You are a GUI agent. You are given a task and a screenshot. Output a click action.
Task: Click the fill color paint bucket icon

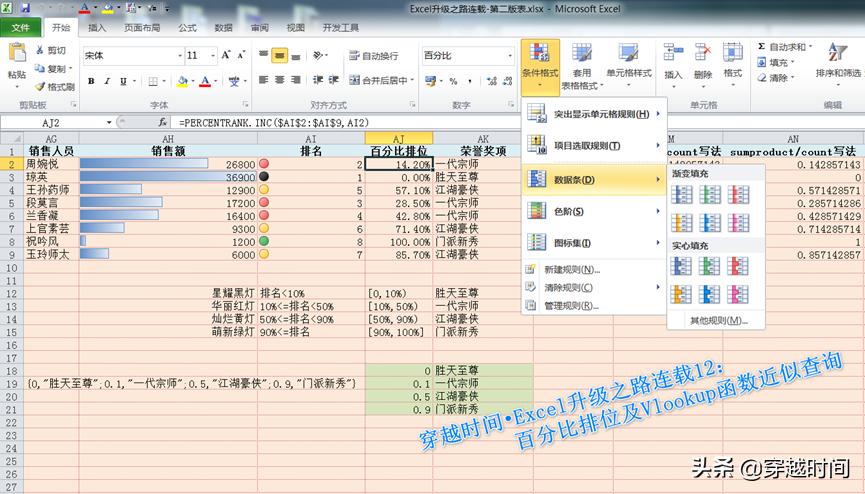click(x=182, y=81)
